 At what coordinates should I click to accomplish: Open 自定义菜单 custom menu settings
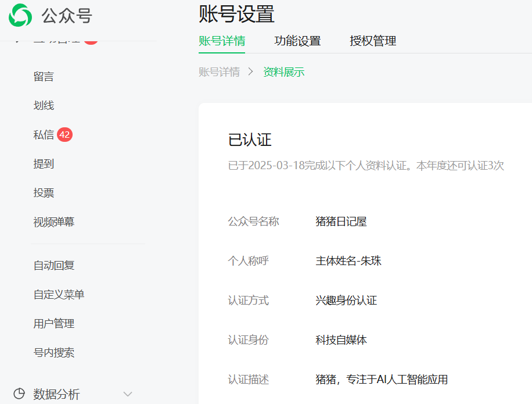tap(59, 294)
